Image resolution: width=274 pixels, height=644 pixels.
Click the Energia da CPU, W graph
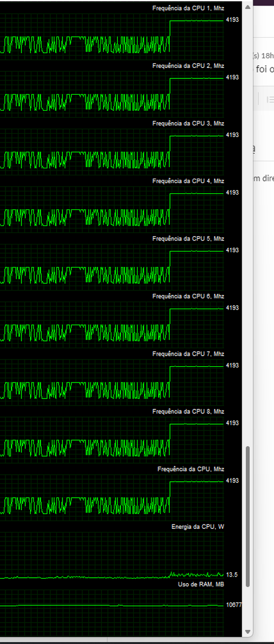pos(112,555)
